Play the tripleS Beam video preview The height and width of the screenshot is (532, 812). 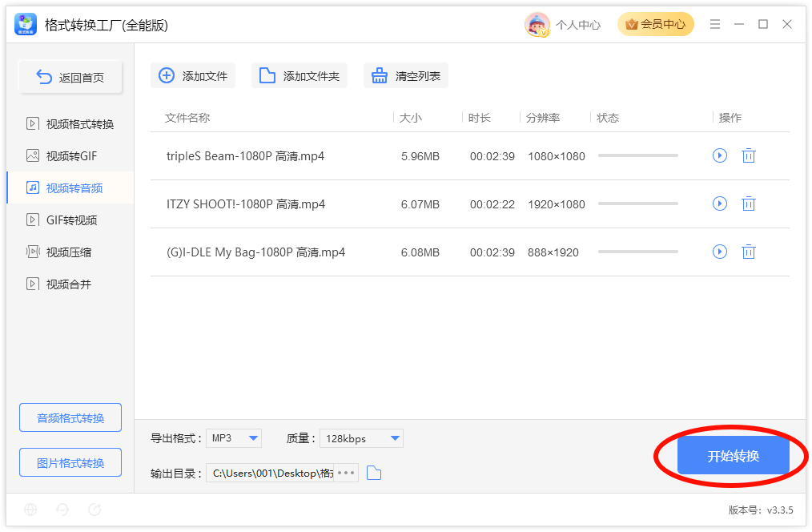(720, 155)
